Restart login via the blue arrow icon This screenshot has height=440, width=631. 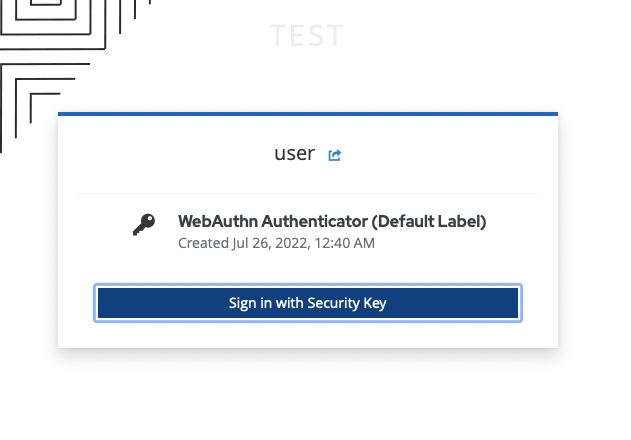click(x=335, y=155)
